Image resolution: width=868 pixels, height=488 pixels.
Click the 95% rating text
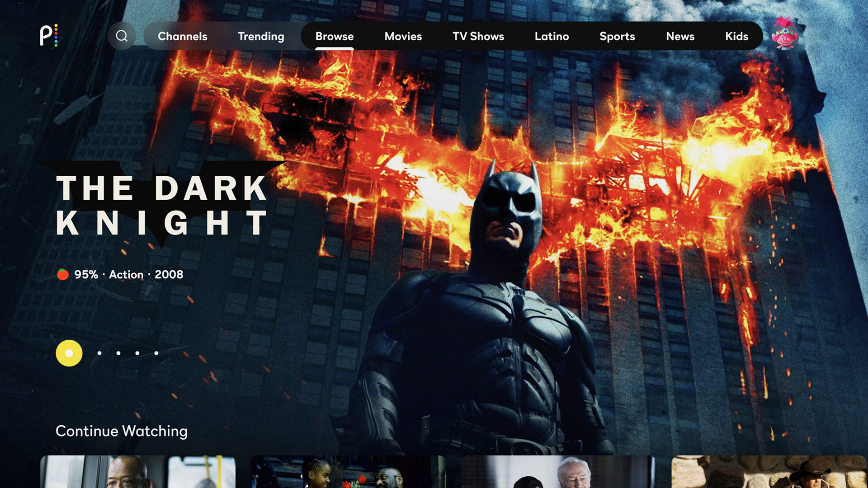click(86, 274)
